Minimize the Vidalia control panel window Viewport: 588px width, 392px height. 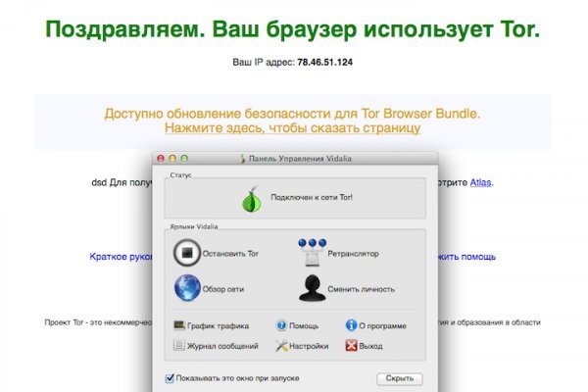pyautogui.click(x=173, y=158)
